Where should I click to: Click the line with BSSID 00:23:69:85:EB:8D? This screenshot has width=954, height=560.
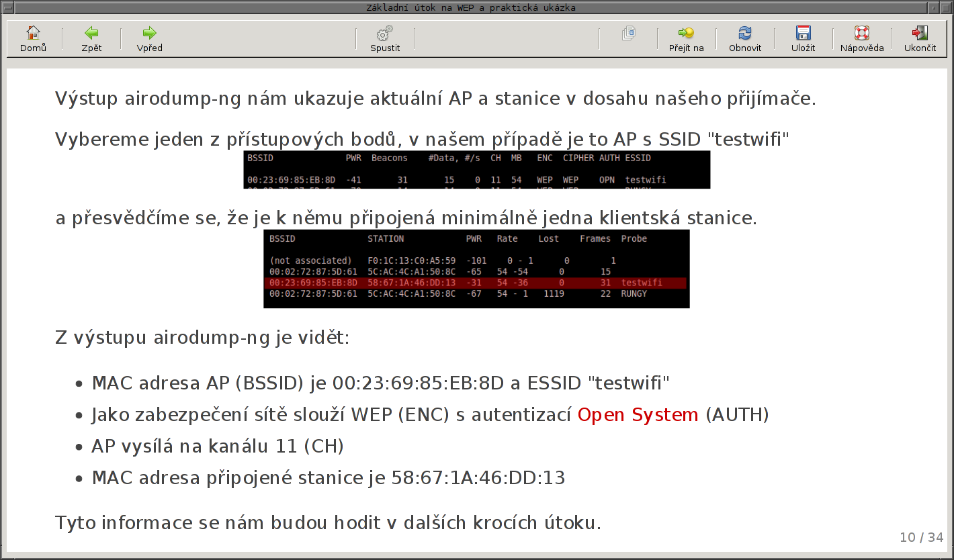pyautogui.click(x=381, y=383)
